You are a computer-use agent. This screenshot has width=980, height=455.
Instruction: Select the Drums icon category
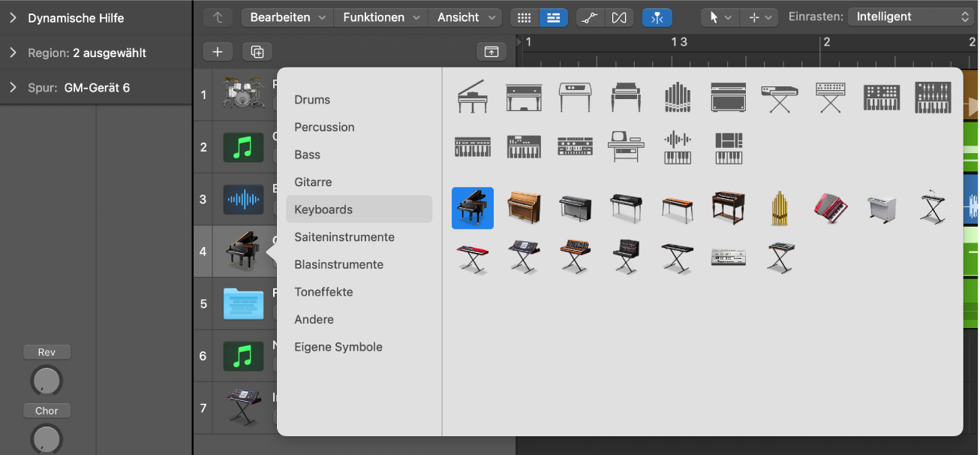tap(312, 100)
